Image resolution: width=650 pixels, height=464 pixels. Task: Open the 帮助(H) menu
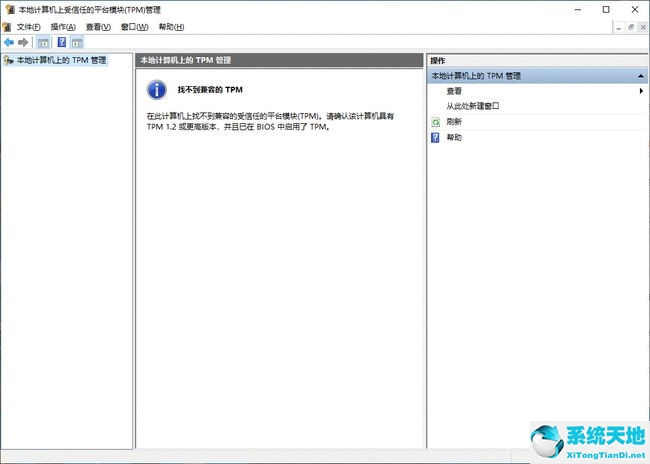point(172,27)
